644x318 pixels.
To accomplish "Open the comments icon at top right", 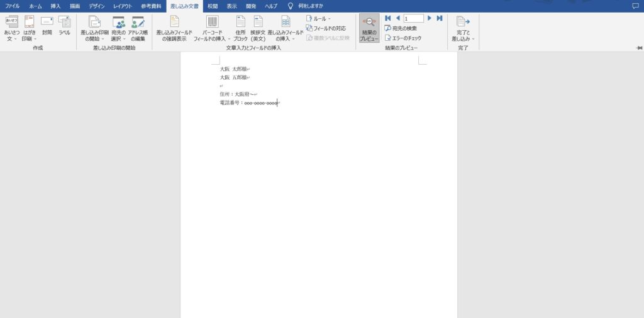I will (635, 6).
